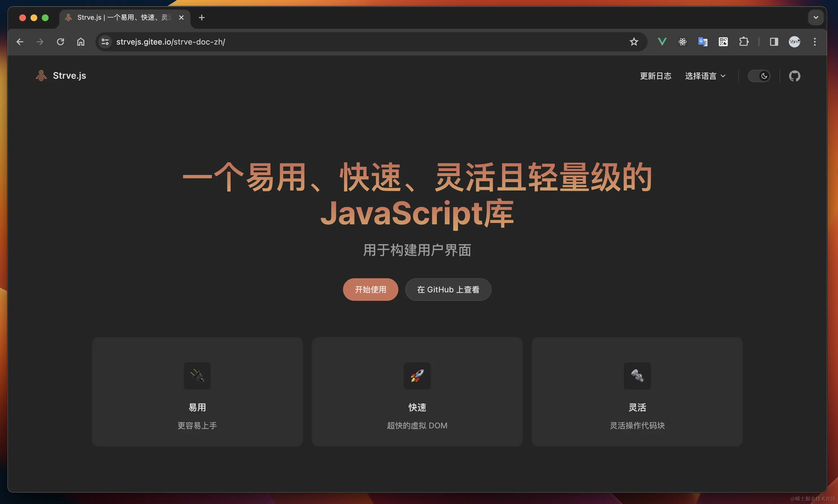Open the browser extensions puzzle icon
Viewport: 838px width, 504px height.
(x=744, y=41)
